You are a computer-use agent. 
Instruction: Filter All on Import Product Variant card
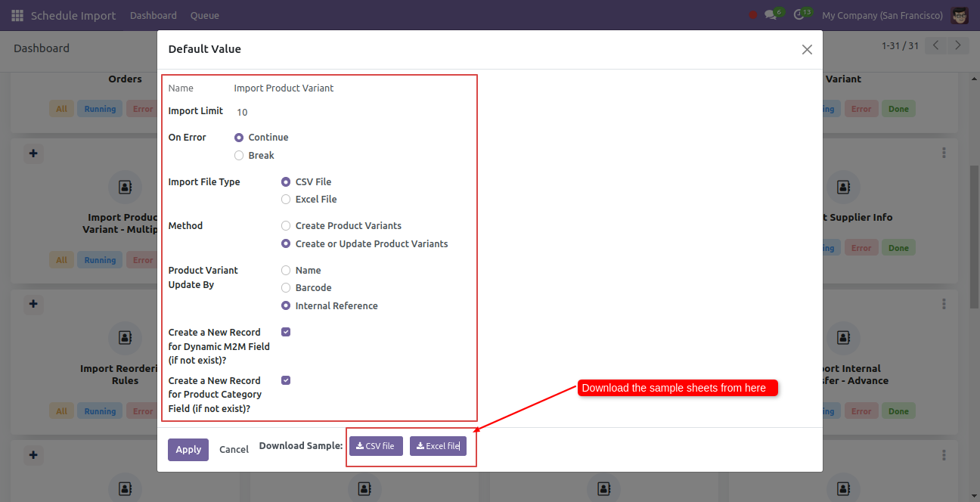click(x=61, y=260)
